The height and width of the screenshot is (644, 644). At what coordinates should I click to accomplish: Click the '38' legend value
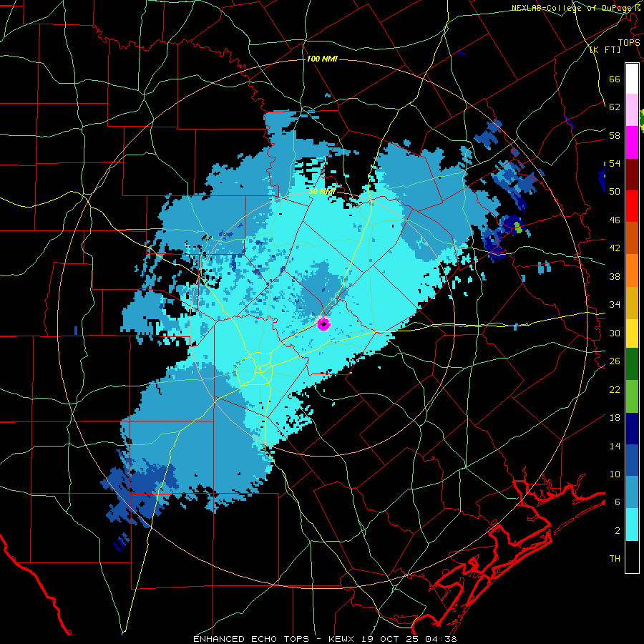point(615,276)
